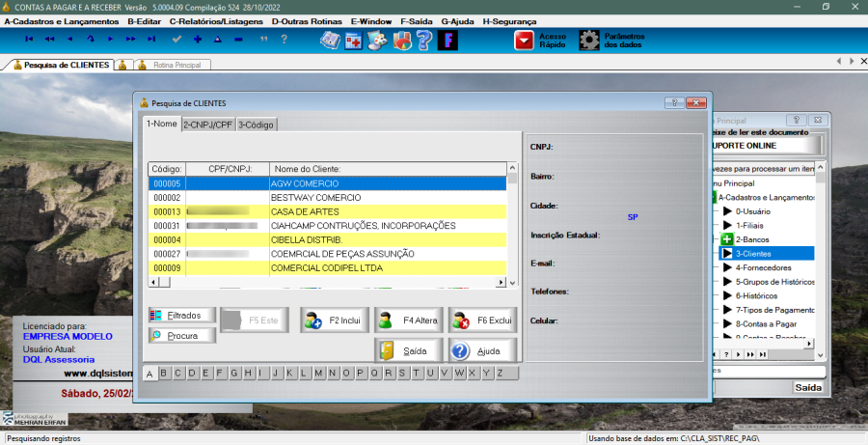
Task: Click the Acesso Rápido red icon
Action: pyautogui.click(x=524, y=41)
